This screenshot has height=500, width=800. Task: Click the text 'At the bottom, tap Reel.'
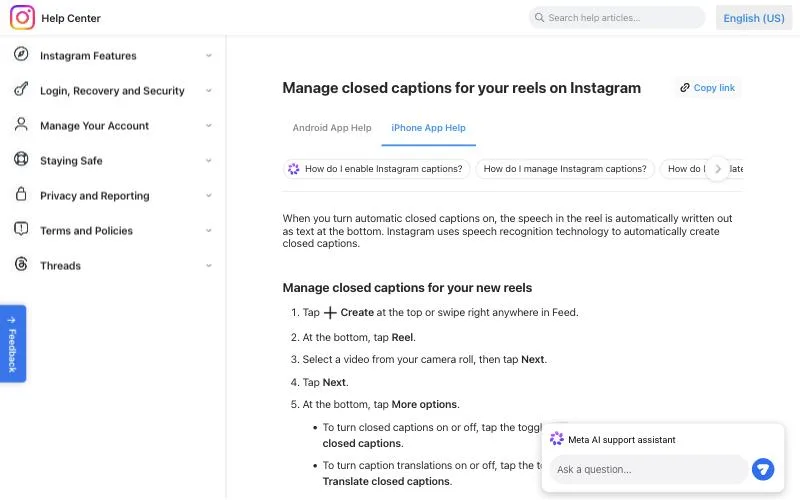click(359, 337)
